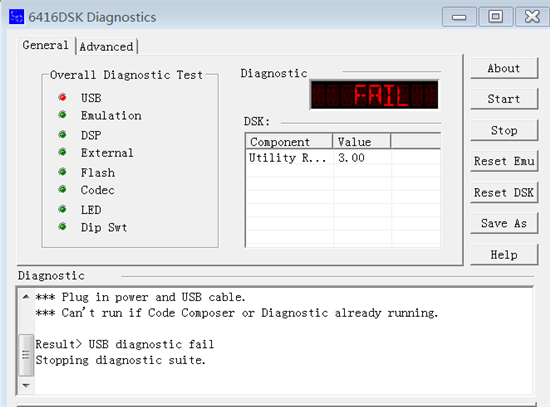
Task: Click the green Flash status indicator
Action: (62, 172)
